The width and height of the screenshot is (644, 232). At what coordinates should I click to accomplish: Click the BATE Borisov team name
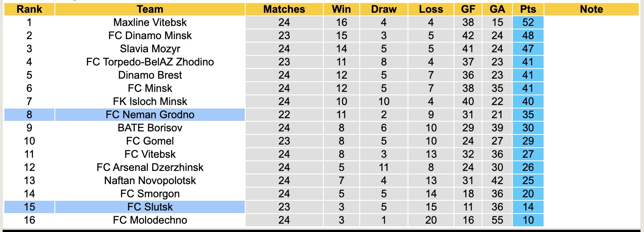(150, 128)
